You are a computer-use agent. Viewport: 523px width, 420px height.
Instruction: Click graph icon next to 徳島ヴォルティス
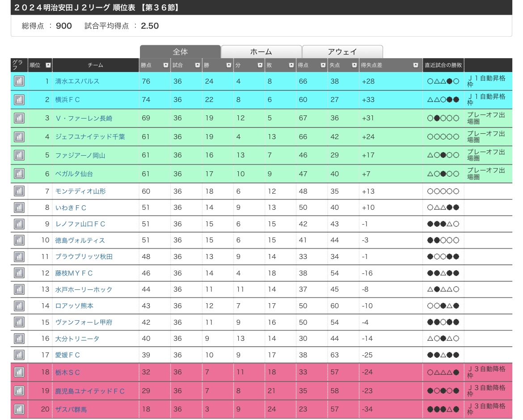point(19,240)
